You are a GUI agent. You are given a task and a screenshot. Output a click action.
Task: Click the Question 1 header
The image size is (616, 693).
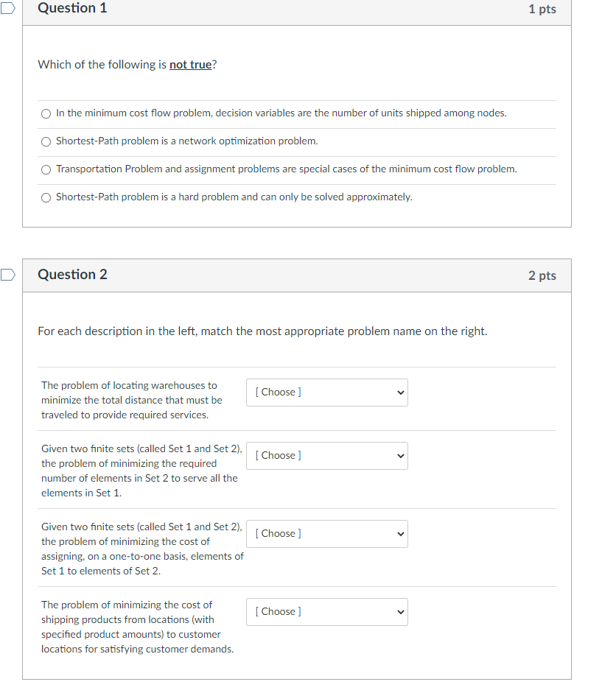pos(72,8)
